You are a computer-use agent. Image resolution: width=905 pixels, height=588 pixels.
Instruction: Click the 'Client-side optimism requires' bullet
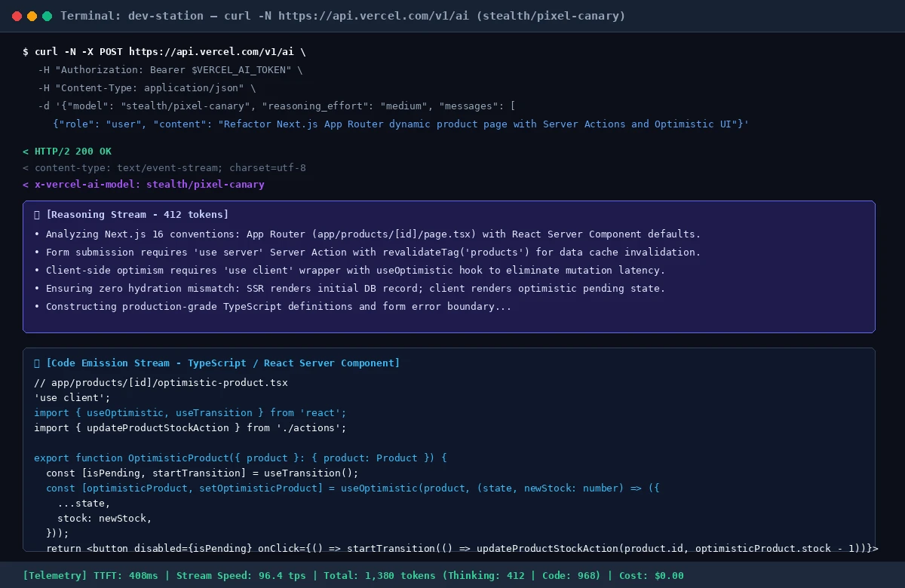[x=350, y=270]
